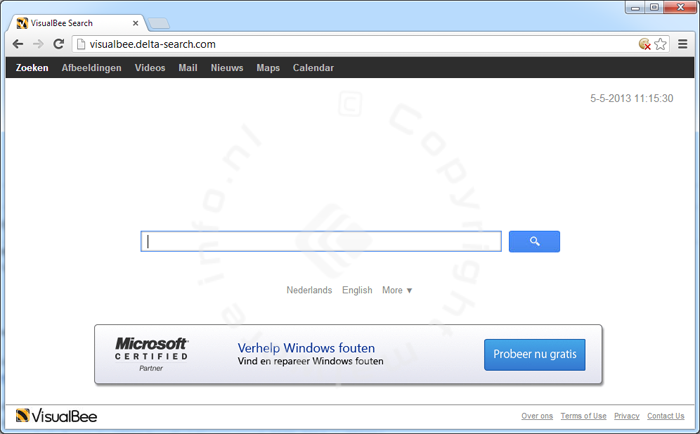
Task: Select the VisualBee Search tab
Action: click(77, 23)
